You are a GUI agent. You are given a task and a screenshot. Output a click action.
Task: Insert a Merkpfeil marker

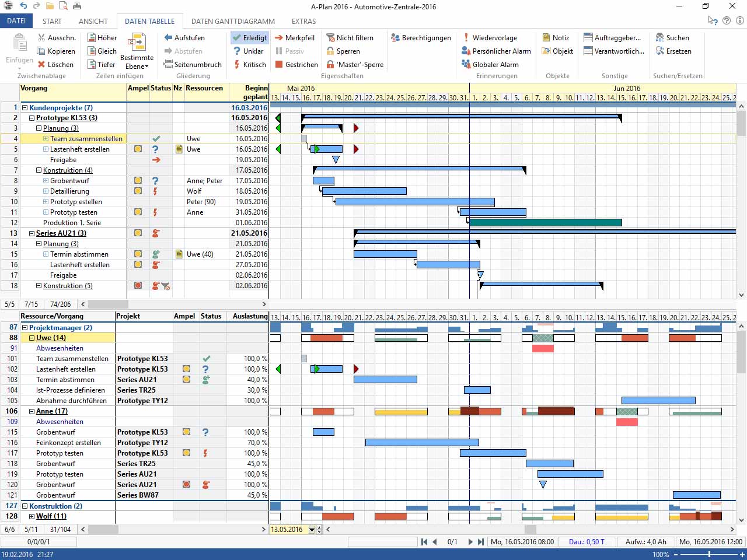295,37
